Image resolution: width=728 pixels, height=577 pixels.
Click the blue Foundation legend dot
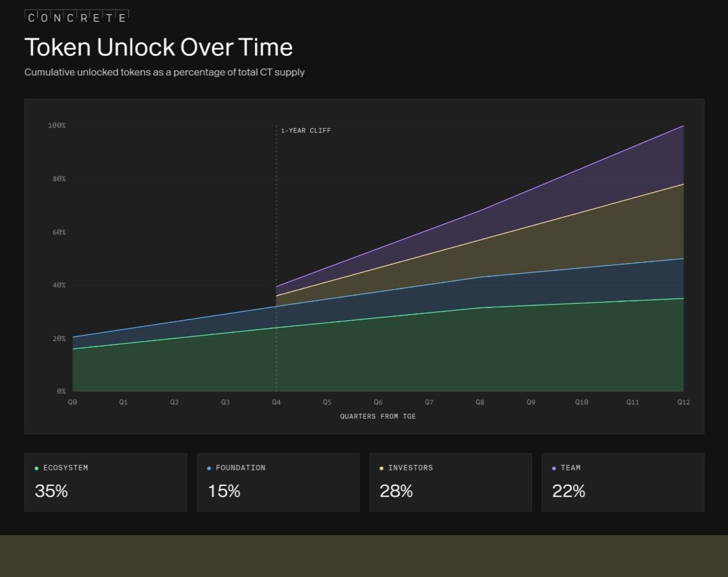(209, 468)
